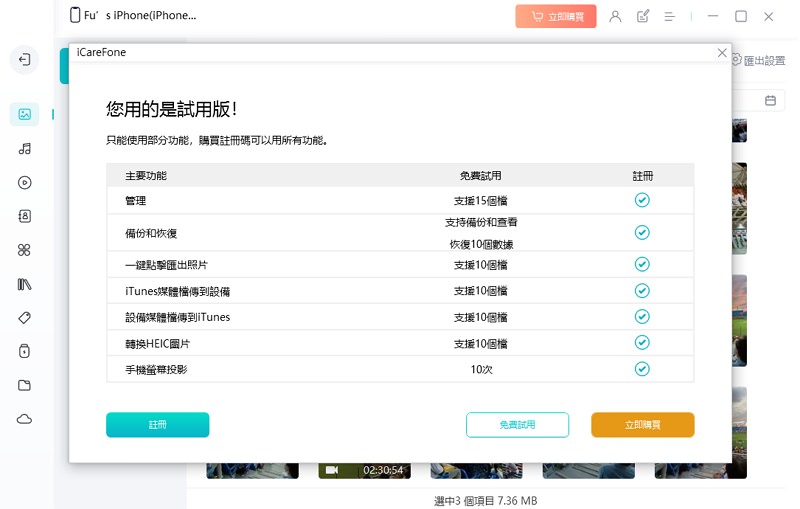The image size is (800, 509).
Task: Select the 管理 feature name
Action: coord(136,201)
